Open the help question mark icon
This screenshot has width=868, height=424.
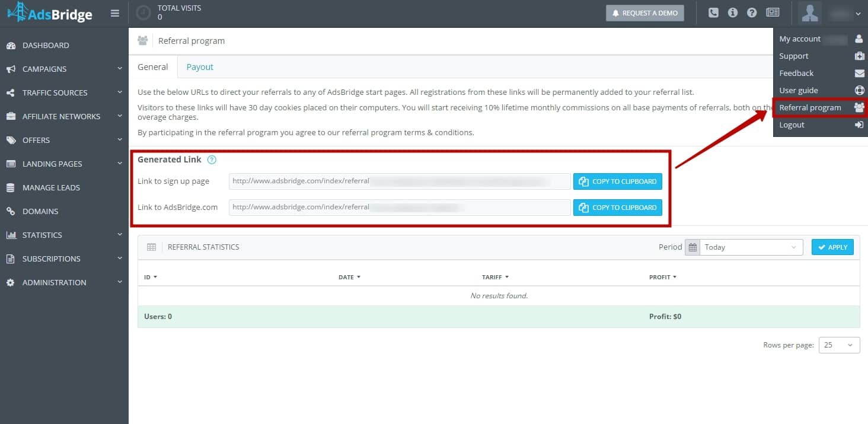[x=752, y=12]
